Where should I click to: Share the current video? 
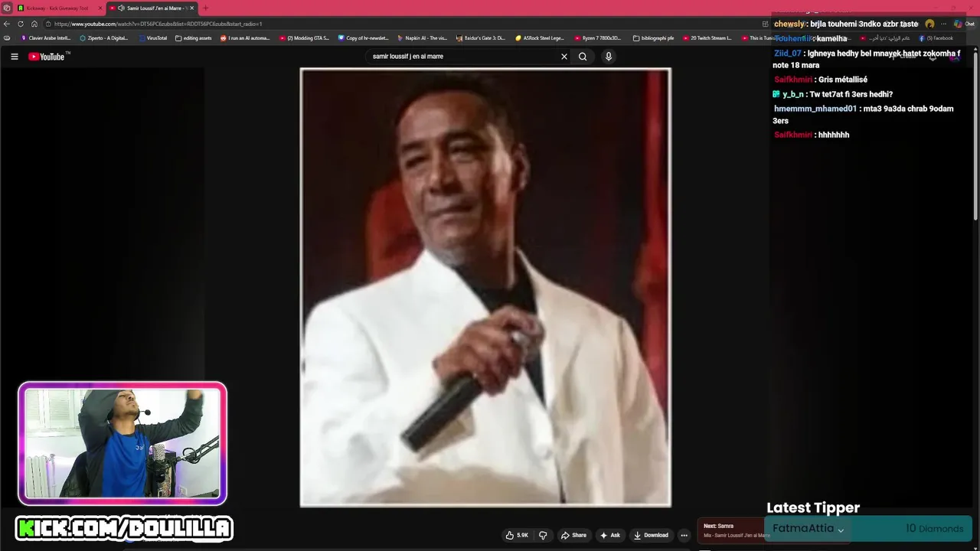pyautogui.click(x=573, y=536)
